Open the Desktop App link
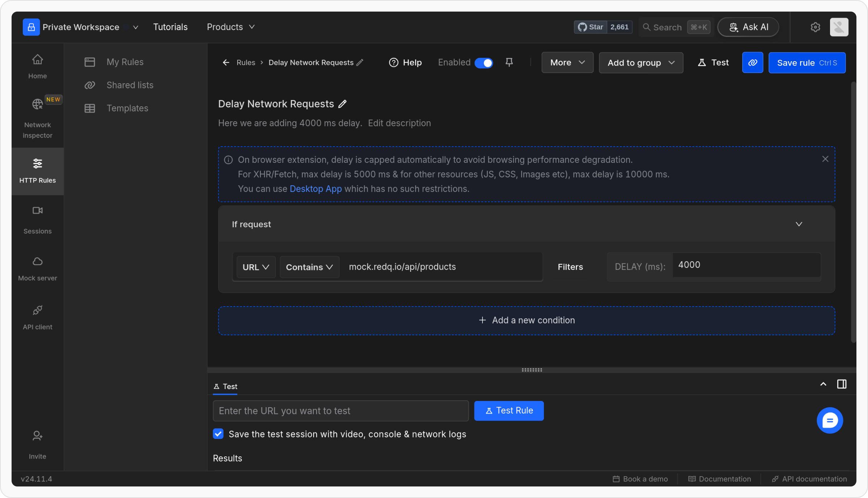 (x=315, y=189)
